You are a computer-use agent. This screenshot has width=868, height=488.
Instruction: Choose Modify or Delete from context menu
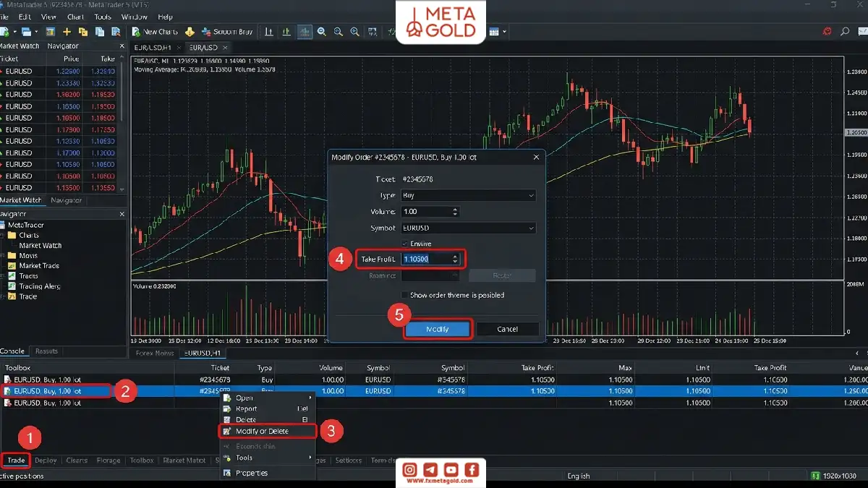pos(267,431)
